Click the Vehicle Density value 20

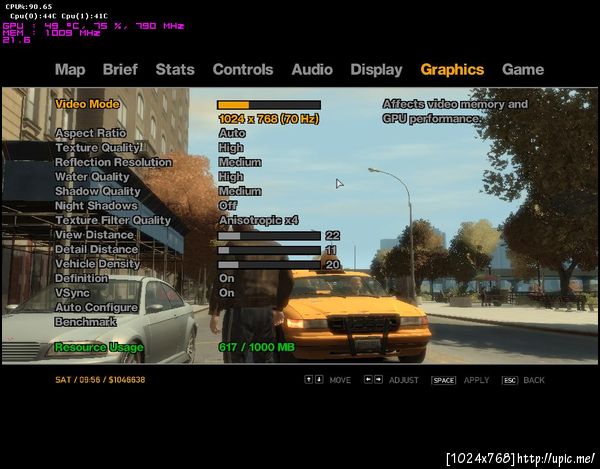pyautogui.click(x=333, y=265)
